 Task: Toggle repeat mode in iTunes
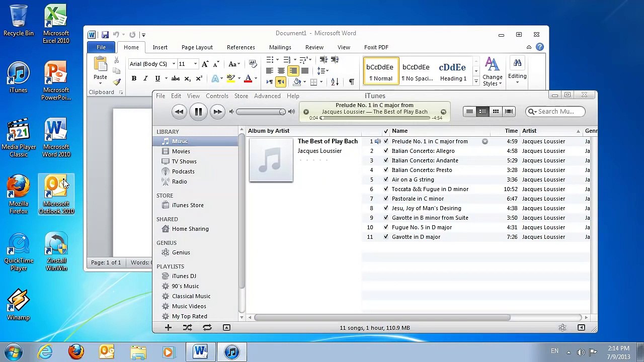click(x=207, y=327)
